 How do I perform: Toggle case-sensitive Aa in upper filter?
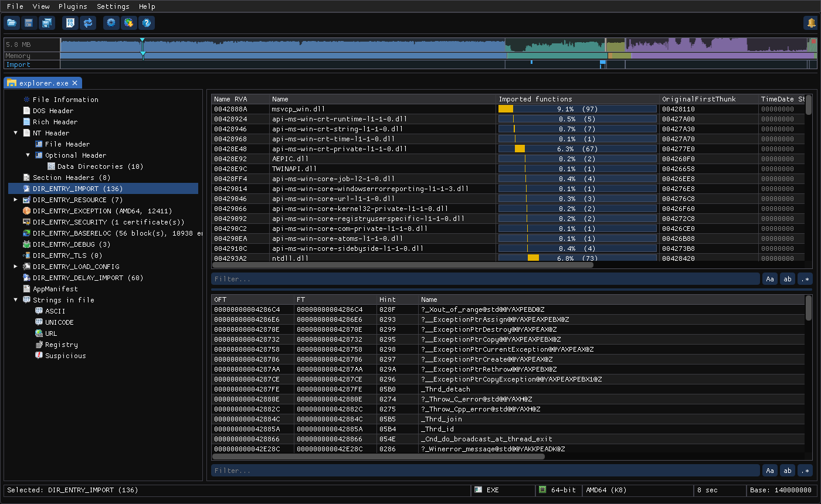click(x=770, y=279)
